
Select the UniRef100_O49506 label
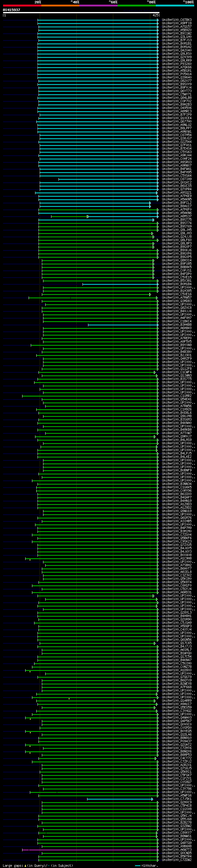[x=176, y=108]
